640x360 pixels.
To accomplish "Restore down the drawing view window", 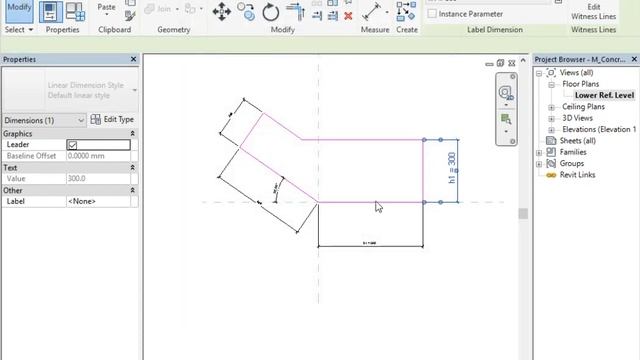I will coord(500,63).
